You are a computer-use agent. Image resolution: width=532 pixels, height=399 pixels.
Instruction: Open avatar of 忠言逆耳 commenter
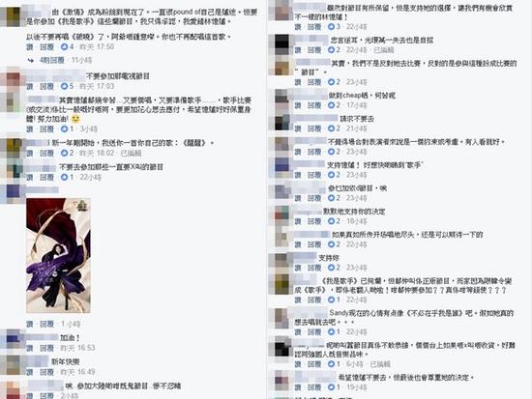tap(281, 44)
